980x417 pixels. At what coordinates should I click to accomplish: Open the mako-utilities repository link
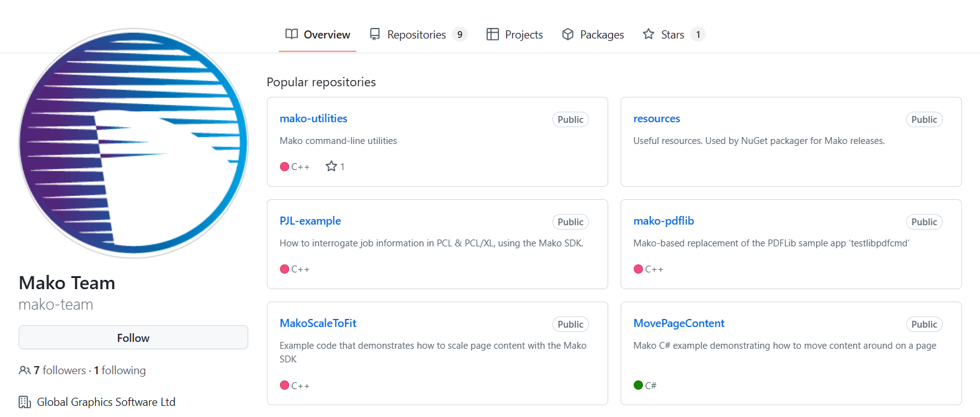tap(313, 119)
